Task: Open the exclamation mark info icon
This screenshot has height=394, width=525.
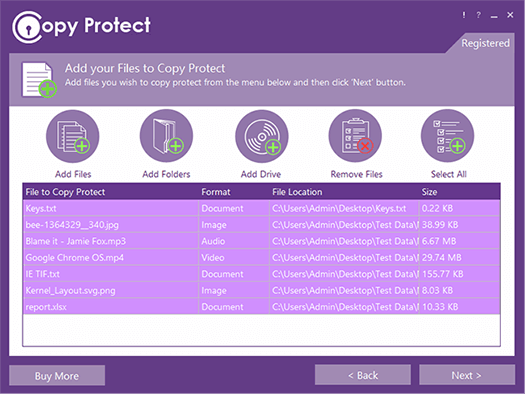Action: pyautogui.click(x=464, y=15)
